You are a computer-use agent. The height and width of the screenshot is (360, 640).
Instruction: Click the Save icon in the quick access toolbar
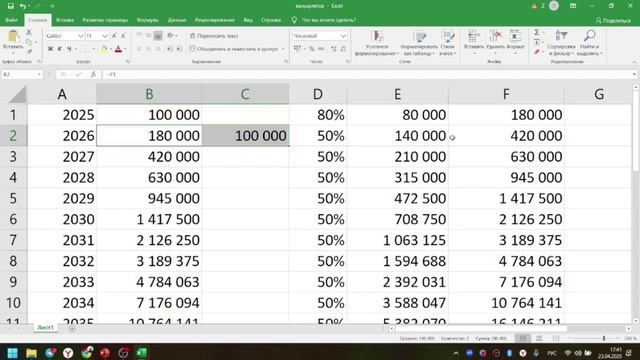pos(11,6)
